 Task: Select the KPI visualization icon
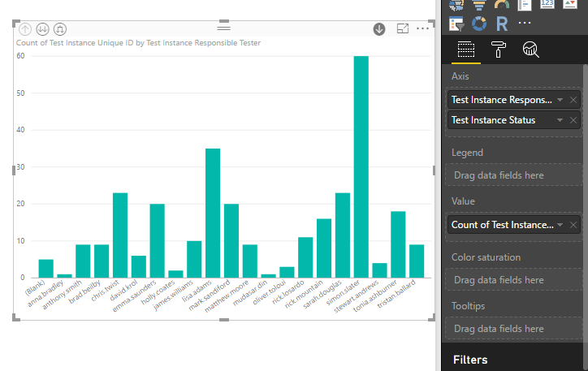[570, 4]
